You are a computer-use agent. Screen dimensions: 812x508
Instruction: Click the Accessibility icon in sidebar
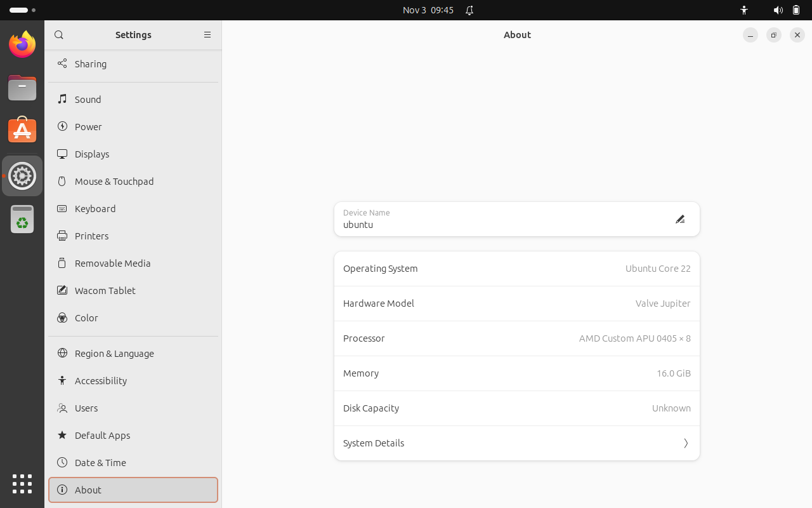coord(62,380)
